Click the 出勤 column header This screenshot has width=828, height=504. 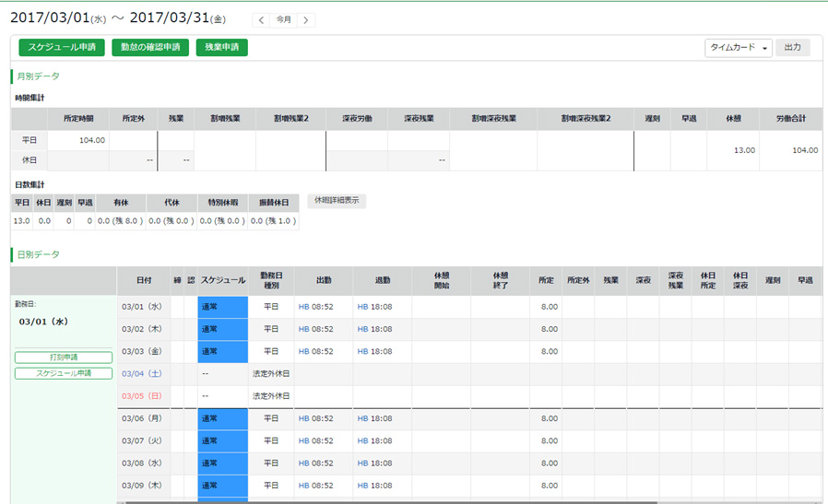click(x=324, y=281)
